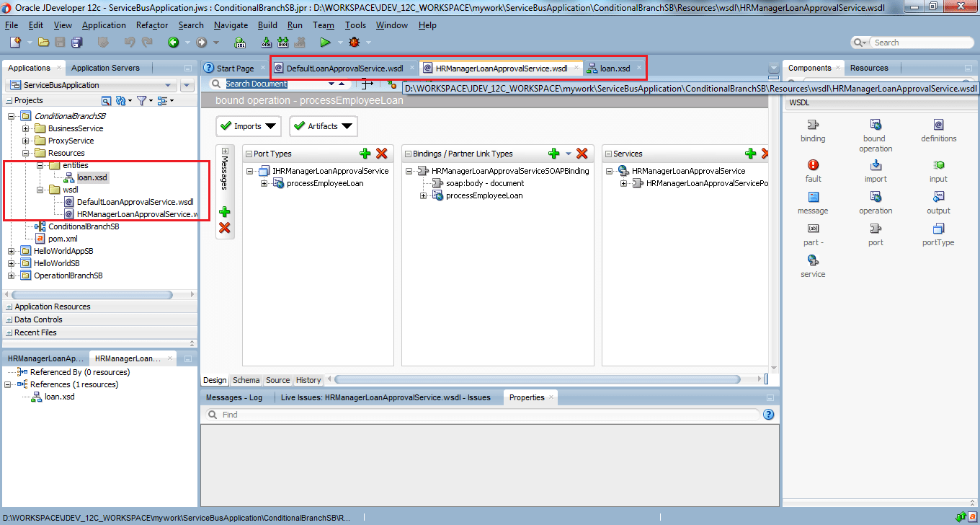Image resolution: width=980 pixels, height=525 pixels.
Task: Click the fault component icon
Action: (x=813, y=164)
